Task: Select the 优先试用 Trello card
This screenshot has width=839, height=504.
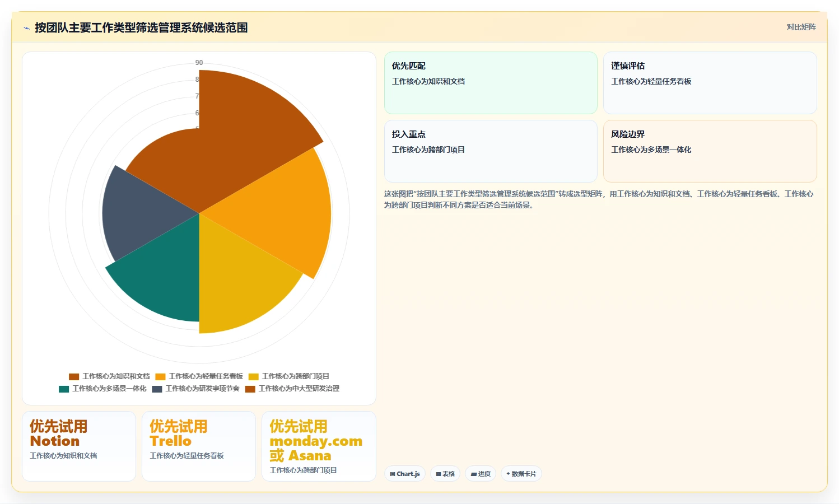Action: point(199,446)
